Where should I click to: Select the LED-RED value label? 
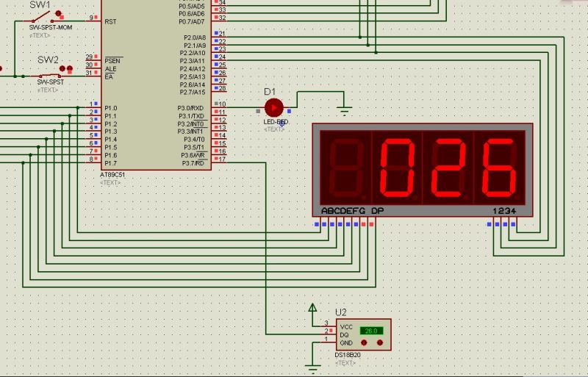[x=276, y=122]
